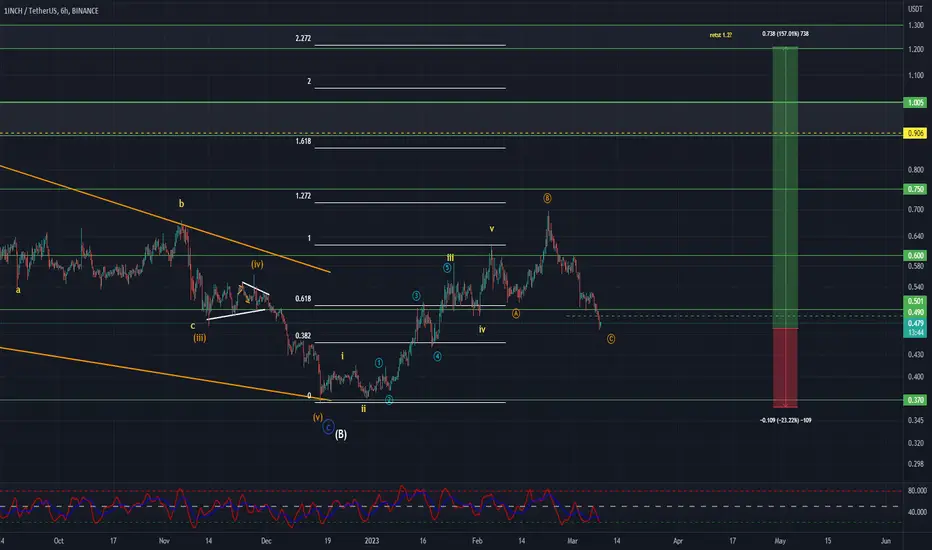Select the yellow 0.906 price level tag
The width and height of the screenshot is (932, 550).
915,133
